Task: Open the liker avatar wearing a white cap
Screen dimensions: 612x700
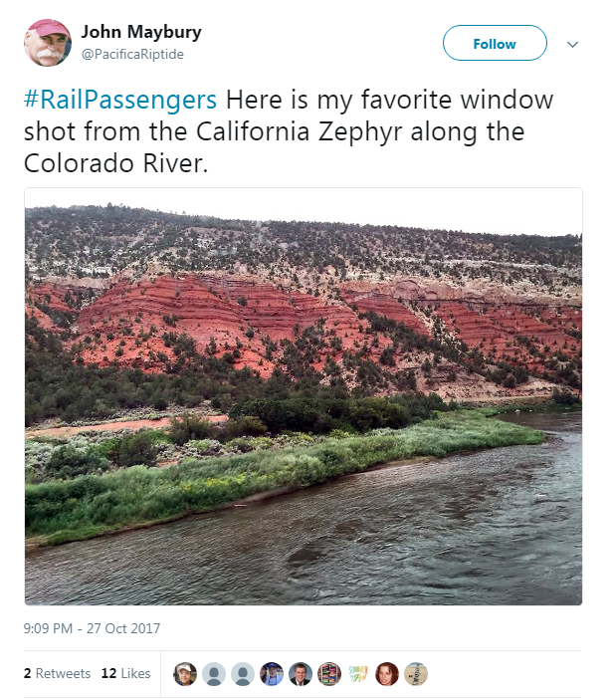Action: pos(185,674)
